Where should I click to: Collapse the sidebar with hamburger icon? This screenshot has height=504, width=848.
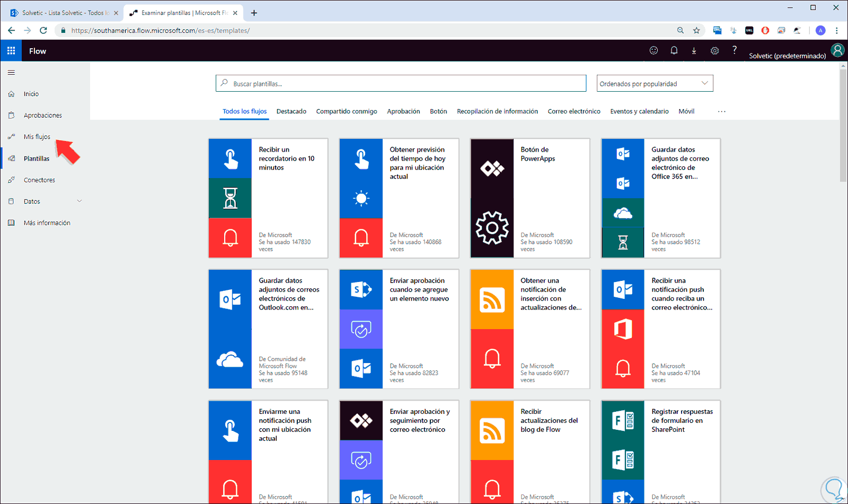pos(11,73)
